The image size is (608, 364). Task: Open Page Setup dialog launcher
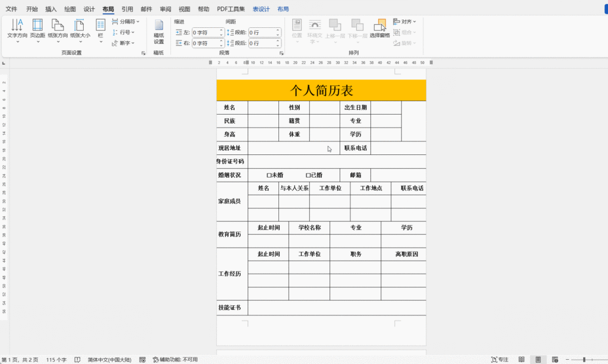(x=143, y=53)
